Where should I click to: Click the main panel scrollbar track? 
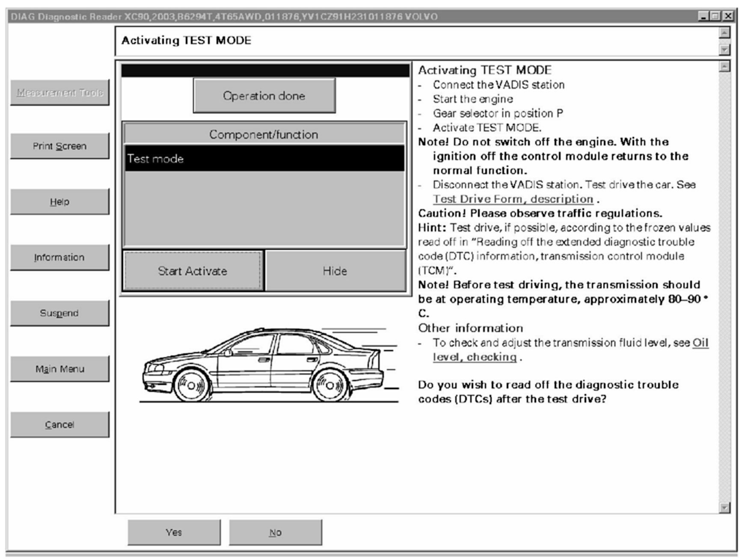point(724,287)
